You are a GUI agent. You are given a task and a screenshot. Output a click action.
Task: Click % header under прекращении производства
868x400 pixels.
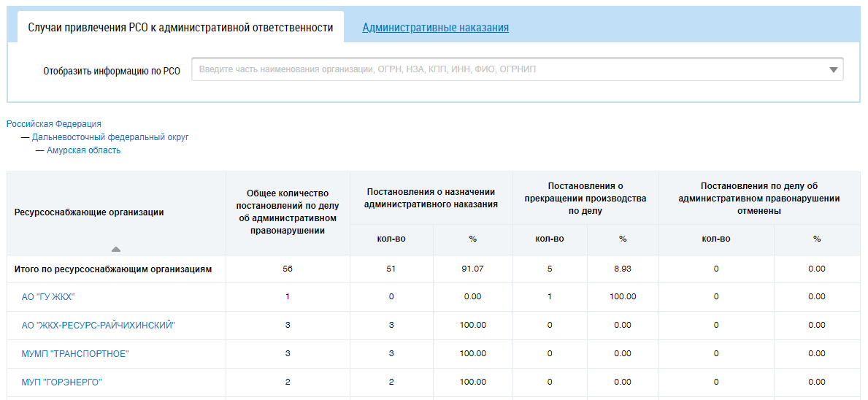(622, 239)
